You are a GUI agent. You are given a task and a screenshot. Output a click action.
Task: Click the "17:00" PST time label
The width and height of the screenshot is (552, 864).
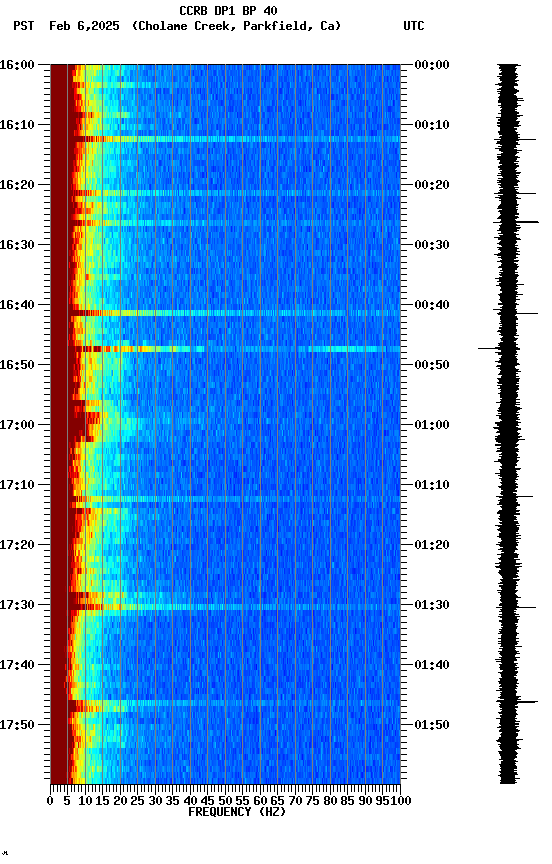[x=17, y=425]
